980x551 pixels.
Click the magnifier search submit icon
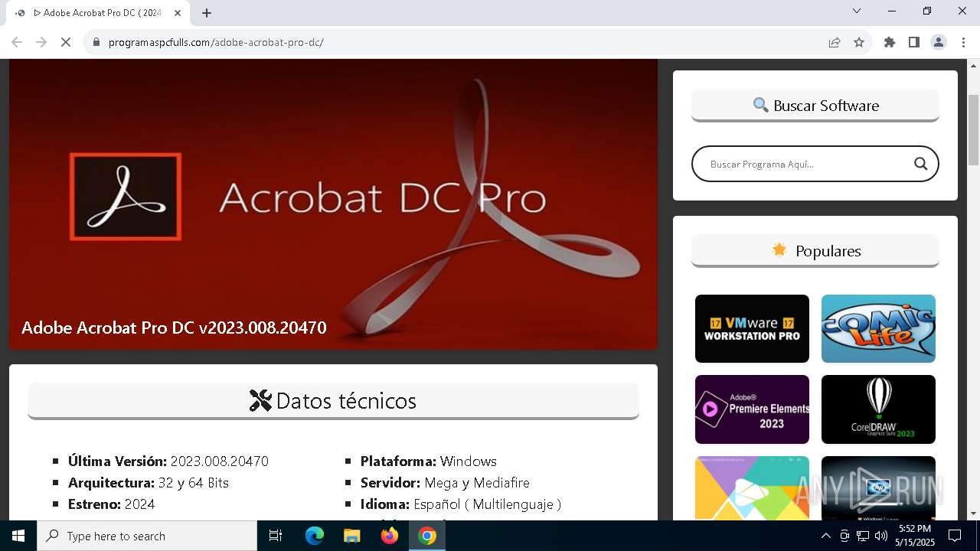click(x=920, y=164)
